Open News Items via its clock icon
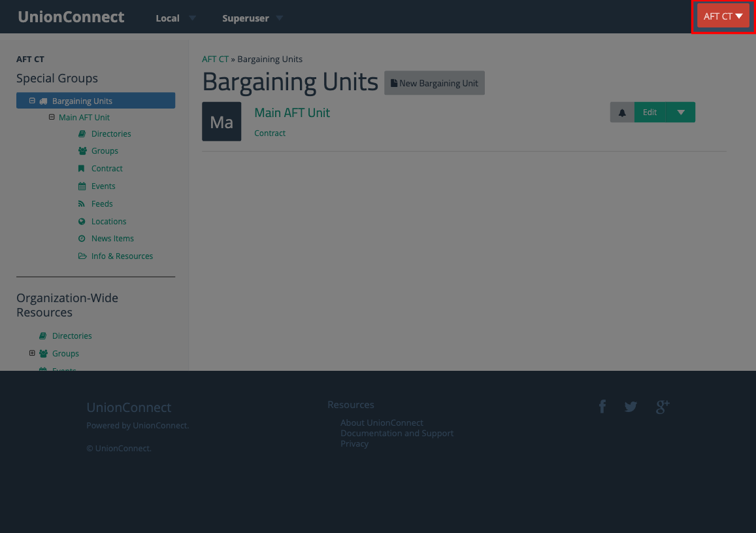The height and width of the screenshot is (533, 756). point(80,238)
